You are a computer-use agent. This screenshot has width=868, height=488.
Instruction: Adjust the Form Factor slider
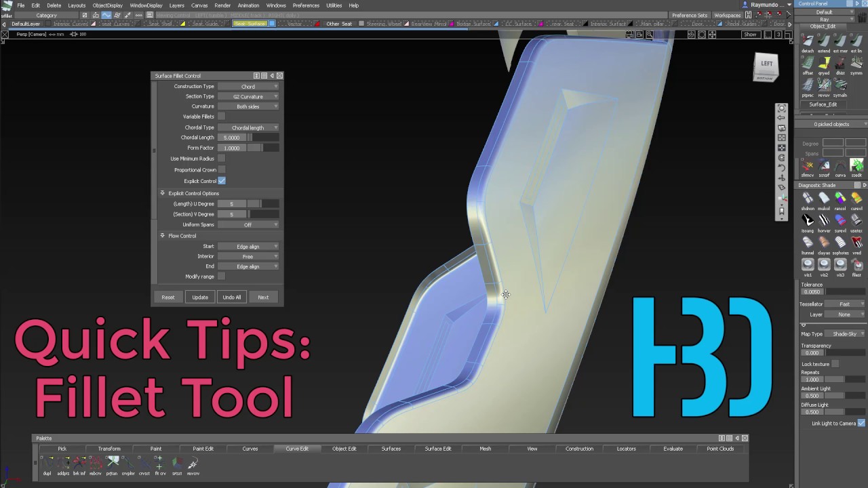pos(262,148)
